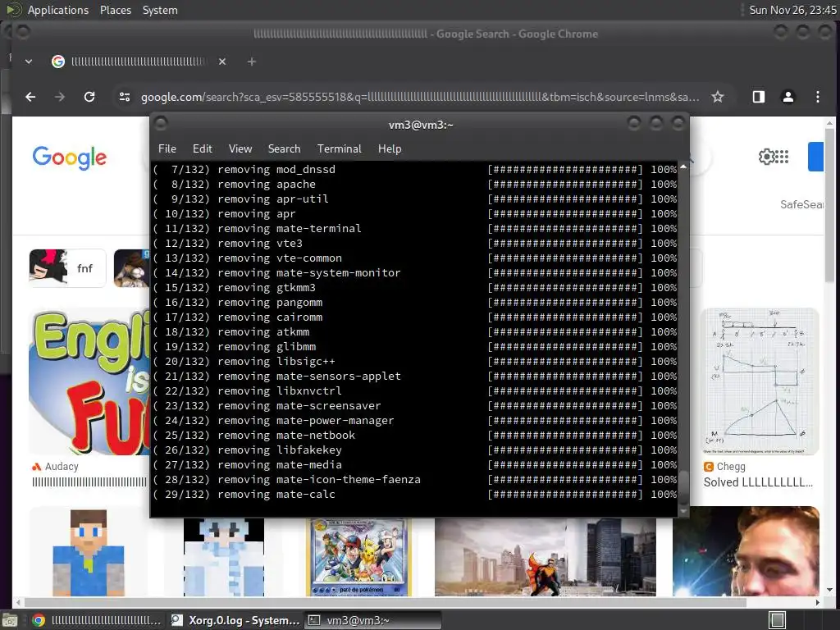Expand Chrome's tab search chevron

(x=29, y=62)
